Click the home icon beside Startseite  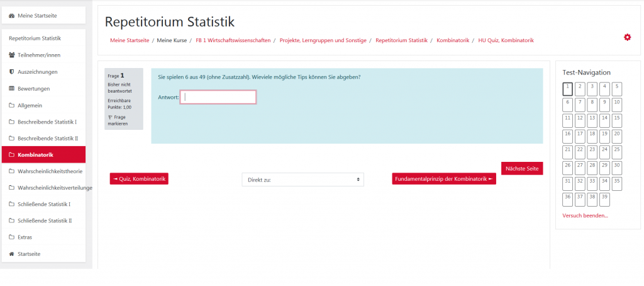[12, 254]
